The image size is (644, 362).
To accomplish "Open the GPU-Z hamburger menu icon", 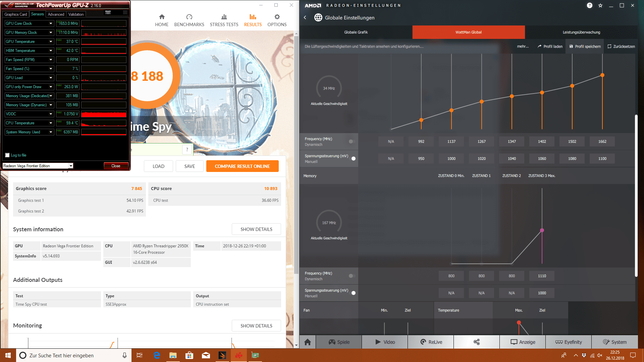I will click(x=125, y=13).
